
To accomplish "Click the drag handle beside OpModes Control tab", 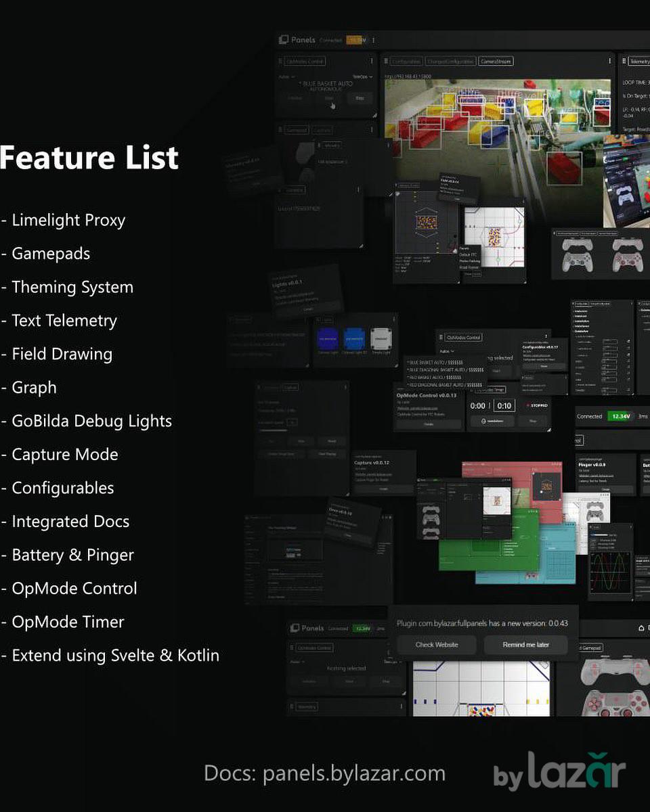I will tap(281, 61).
